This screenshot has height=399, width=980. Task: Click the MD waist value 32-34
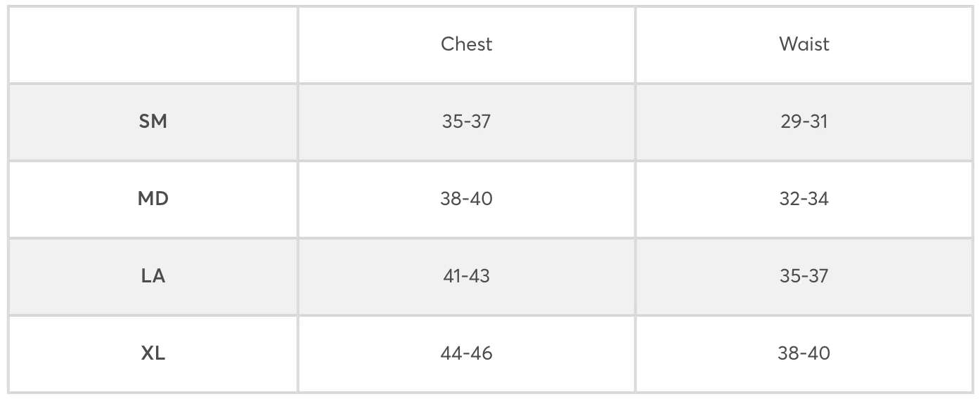tap(804, 199)
